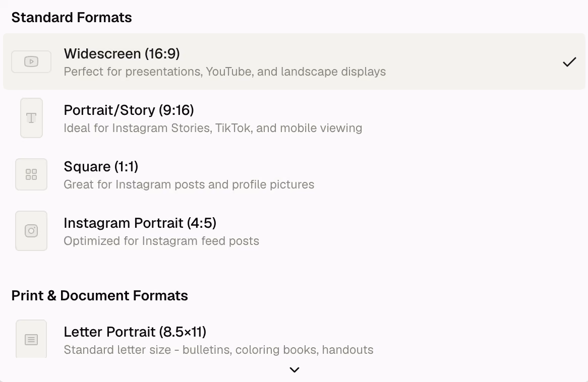Click the Instagram camera icon
Screen dimensions: 588x382
point(31,230)
